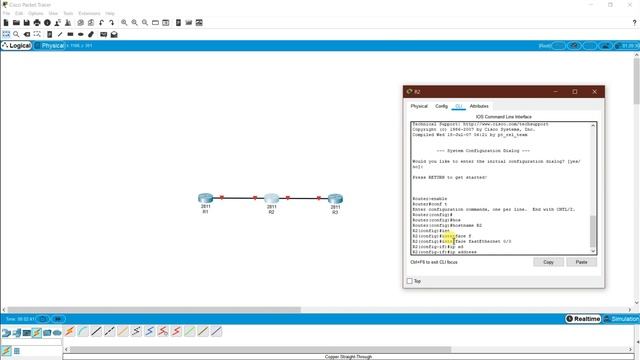
Task: Select router R3 on the workspace
Action: 335,199
